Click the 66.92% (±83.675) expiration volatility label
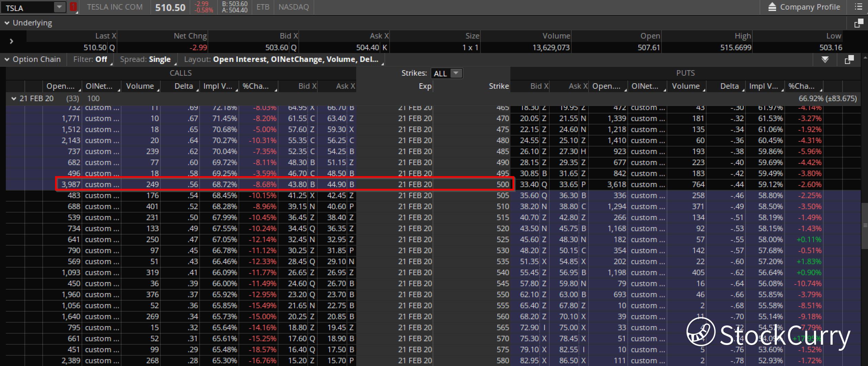Screen dimensions: 868x366 click(827, 99)
